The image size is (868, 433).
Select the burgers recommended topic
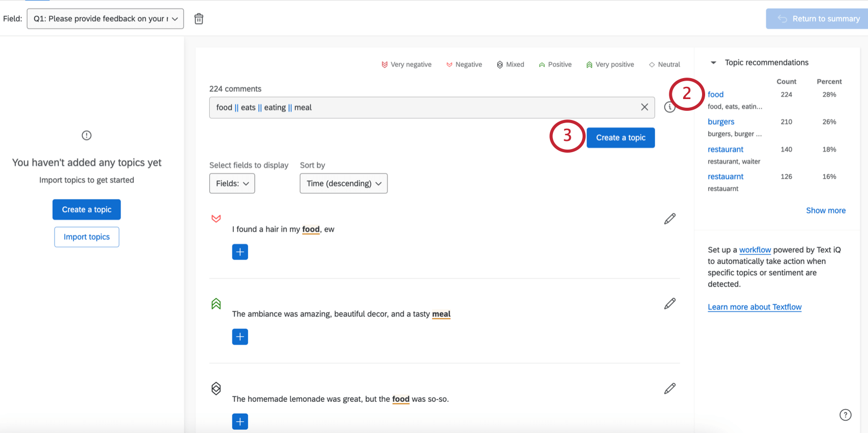(720, 122)
